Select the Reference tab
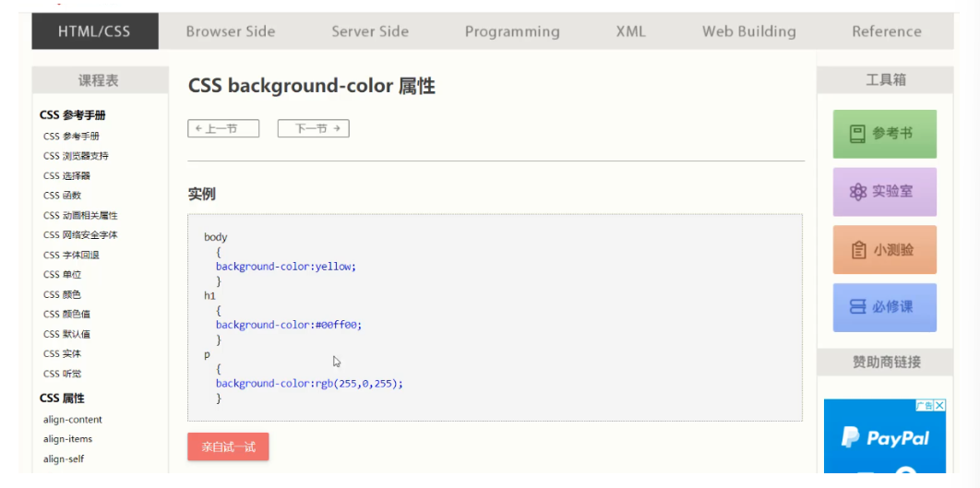Viewport: 980px width, 488px height. (x=886, y=31)
